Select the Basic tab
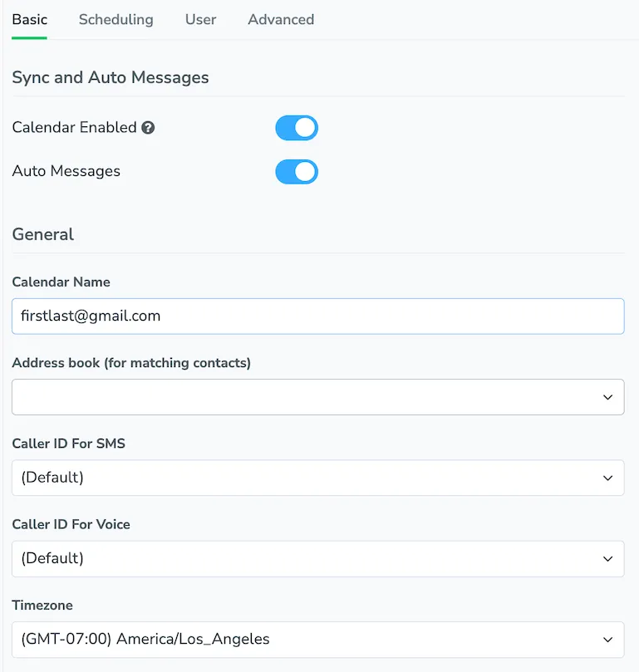 [x=29, y=19]
